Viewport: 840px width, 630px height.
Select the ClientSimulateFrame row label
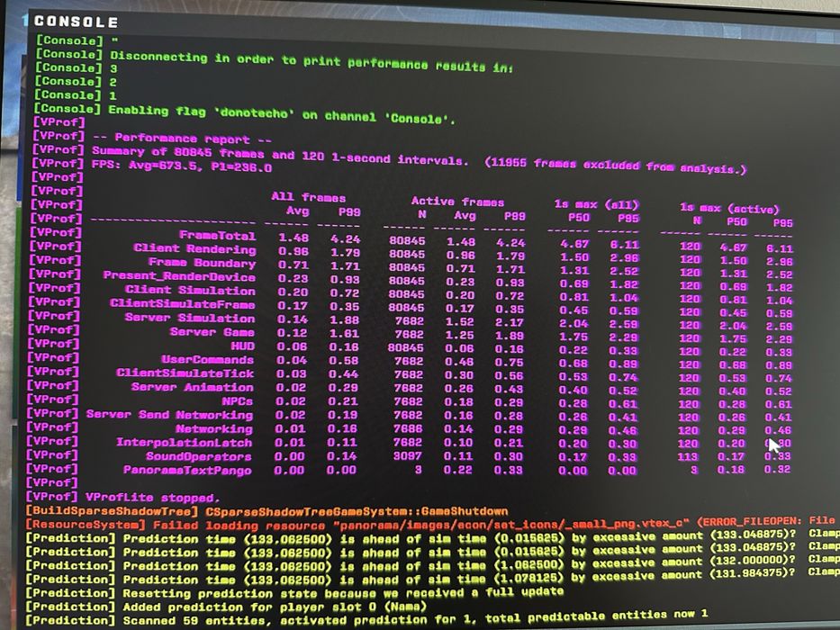[182, 303]
